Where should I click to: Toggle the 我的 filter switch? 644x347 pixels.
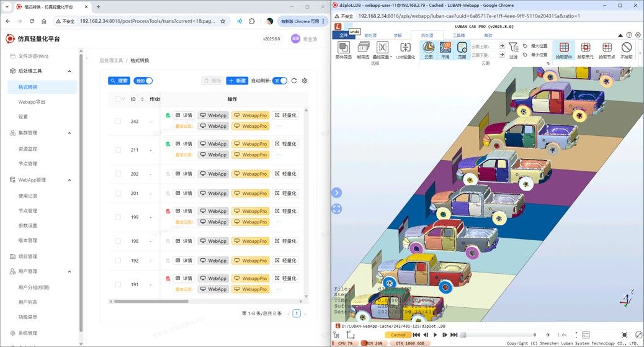(143, 81)
